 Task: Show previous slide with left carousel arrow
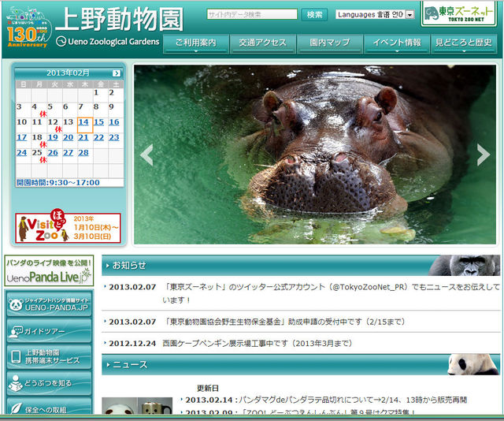146,155
